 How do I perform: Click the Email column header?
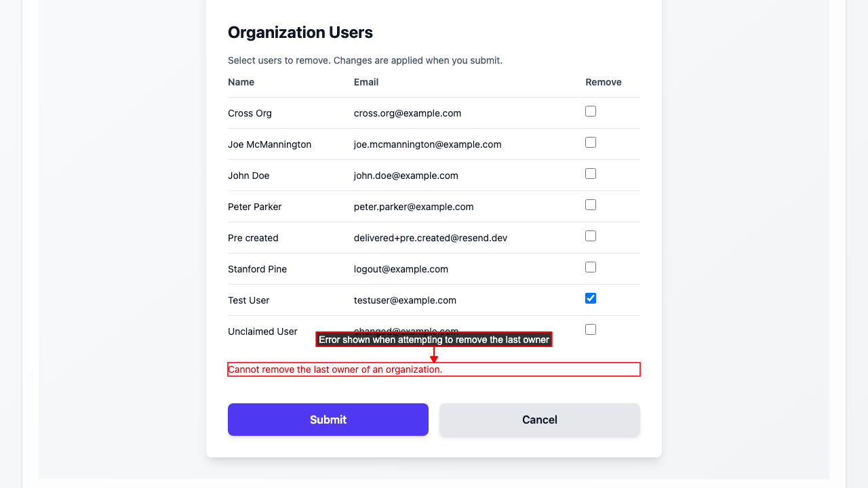click(x=366, y=82)
